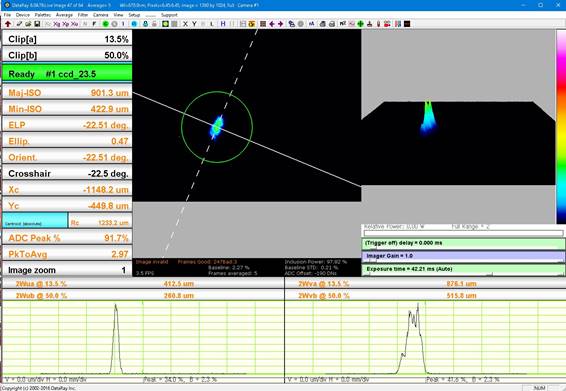Toggle the Xp peak toolbar button

coord(66,24)
